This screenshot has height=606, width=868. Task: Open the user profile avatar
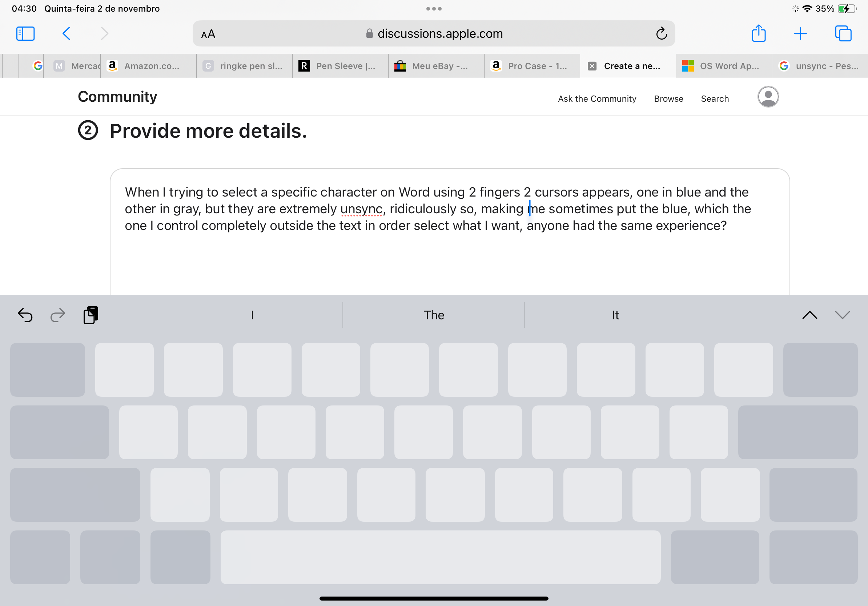point(768,97)
